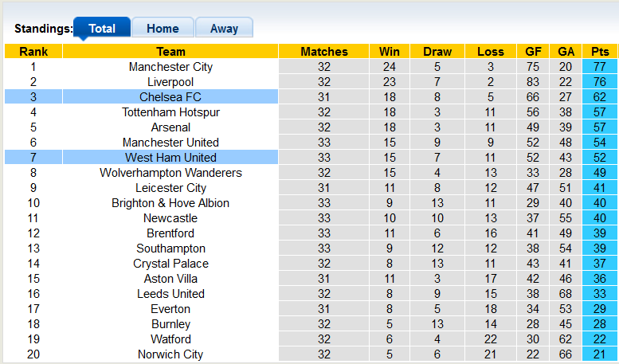Select the highlighted Chelsea FC row
Image resolution: width=619 pixels, height=364 pixels.
tap(170, 97)
